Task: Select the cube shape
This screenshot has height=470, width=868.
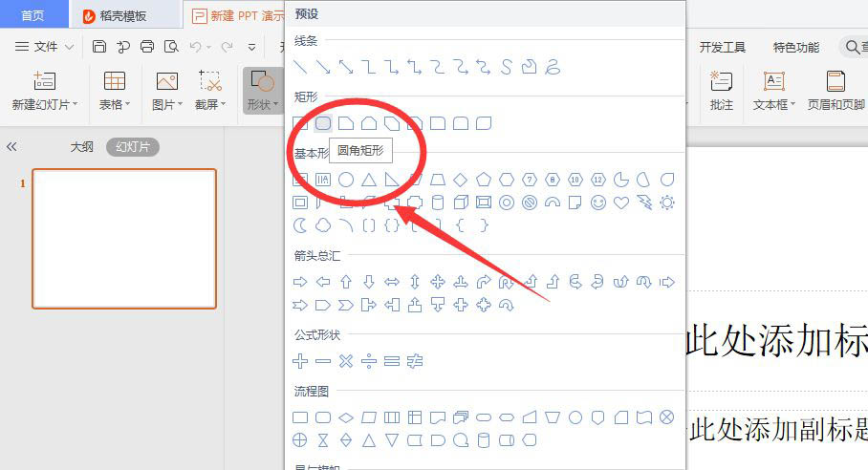Action: [x=461, y=203]
